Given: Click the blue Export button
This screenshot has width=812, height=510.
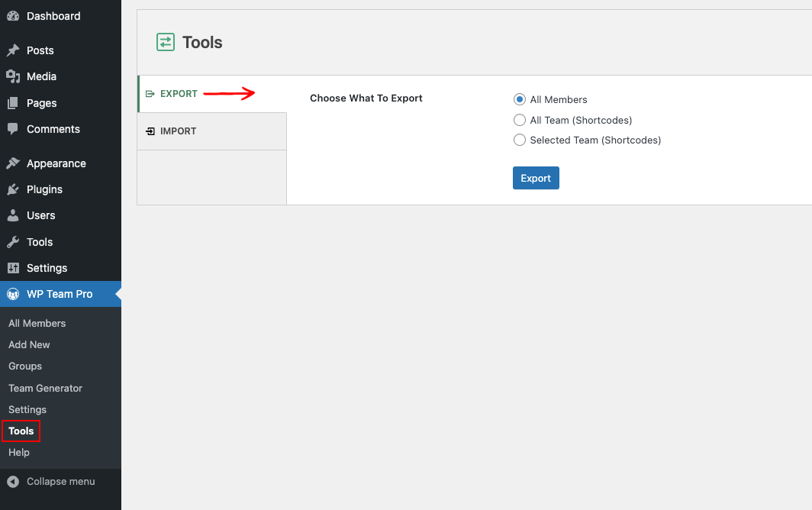Looking at the screenshot, I should point(536,177).
